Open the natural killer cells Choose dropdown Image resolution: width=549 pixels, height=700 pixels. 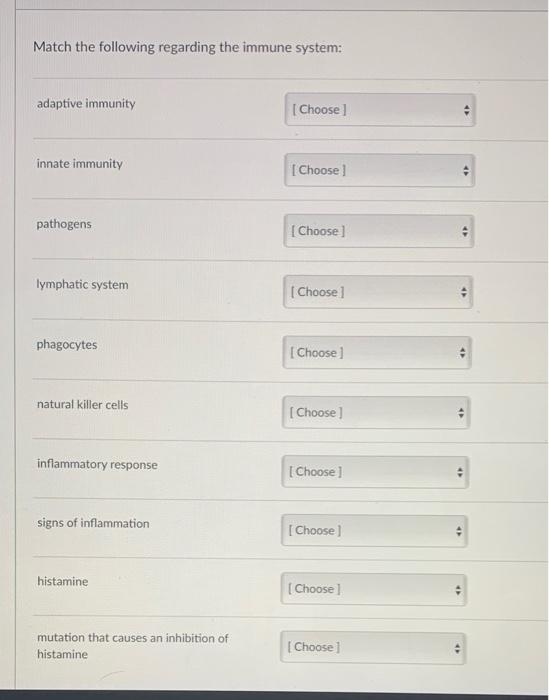[376, 412]
